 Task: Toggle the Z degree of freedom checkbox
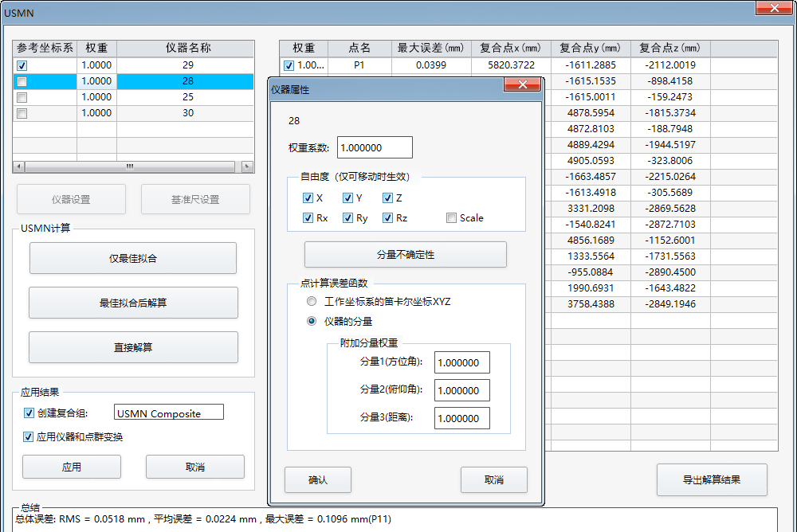coord(388,198)
